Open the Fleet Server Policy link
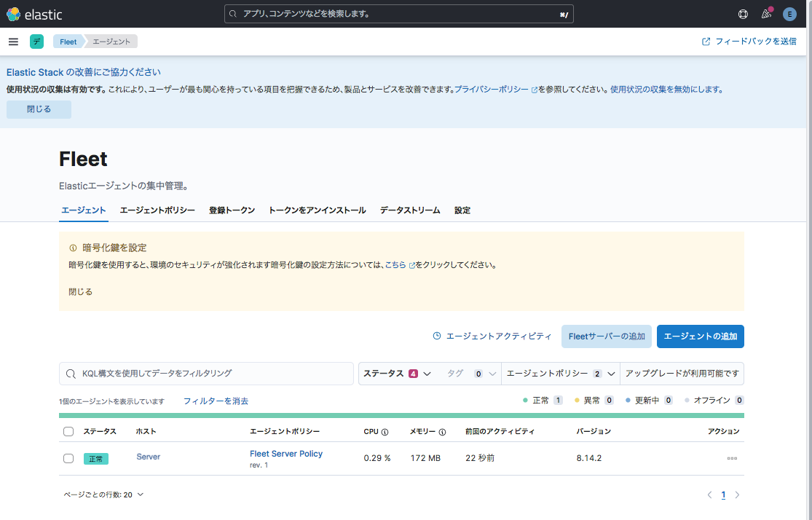 (x=286, y=454)
